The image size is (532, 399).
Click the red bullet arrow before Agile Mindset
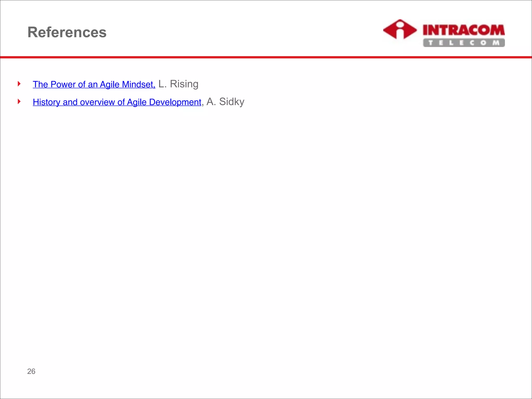click(19, 84)
